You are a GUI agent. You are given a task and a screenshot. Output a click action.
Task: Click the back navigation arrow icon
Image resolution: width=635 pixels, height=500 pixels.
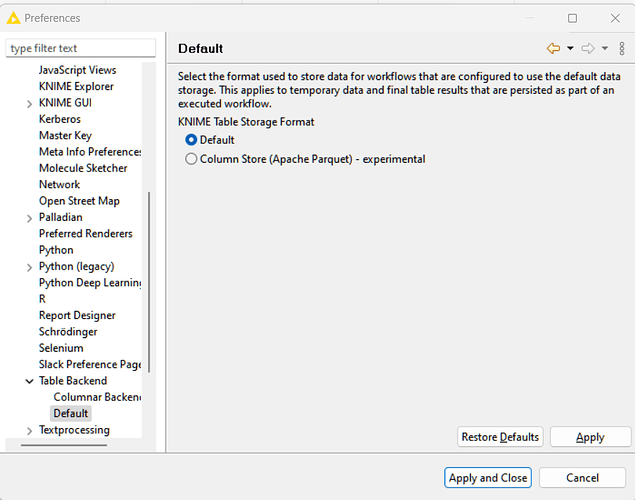[x=553, y=49]
